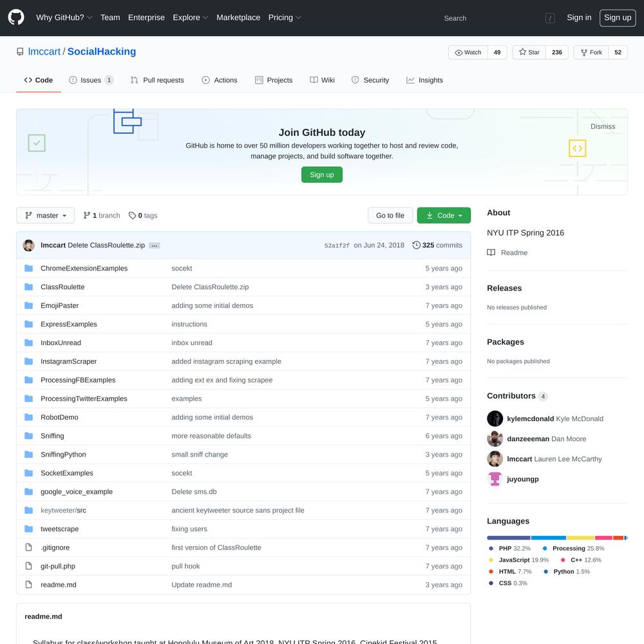
Task: Click the Readme book icon in About
Action: tap(491, 252)
